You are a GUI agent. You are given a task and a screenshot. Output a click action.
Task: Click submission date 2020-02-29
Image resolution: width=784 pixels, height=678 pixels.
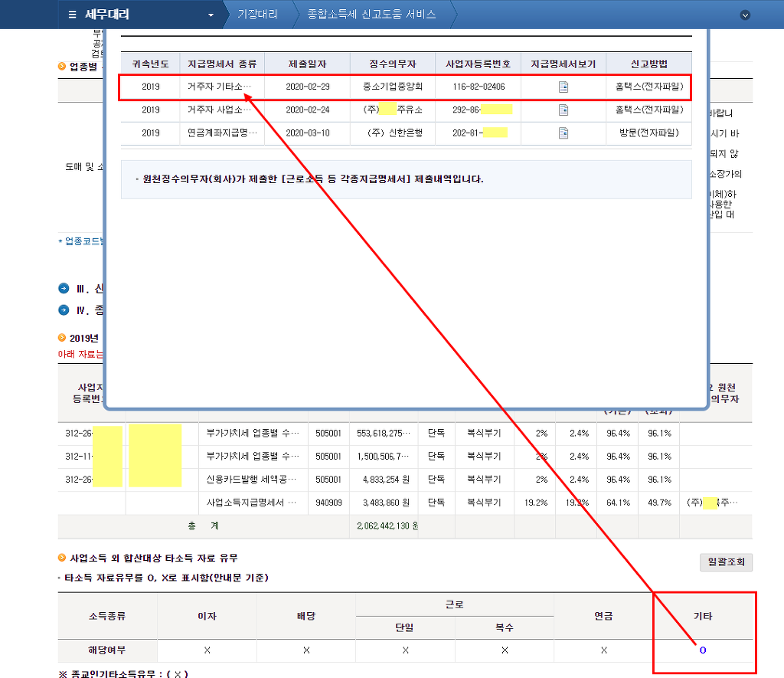pos(308,87)
